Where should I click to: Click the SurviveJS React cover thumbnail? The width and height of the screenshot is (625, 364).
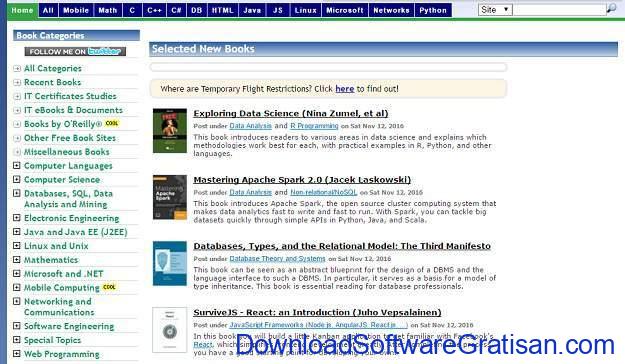tap(170, 330)
